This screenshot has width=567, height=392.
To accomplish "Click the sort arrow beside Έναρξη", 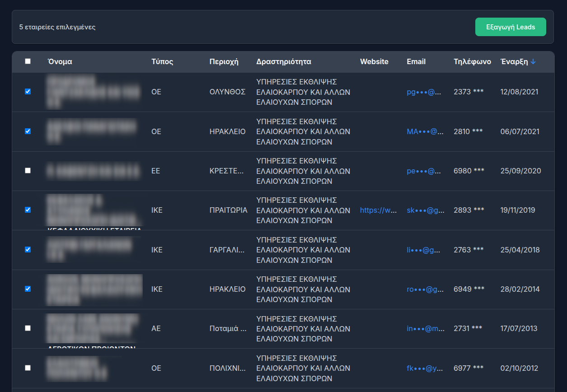I will click(x=533, y=62).
